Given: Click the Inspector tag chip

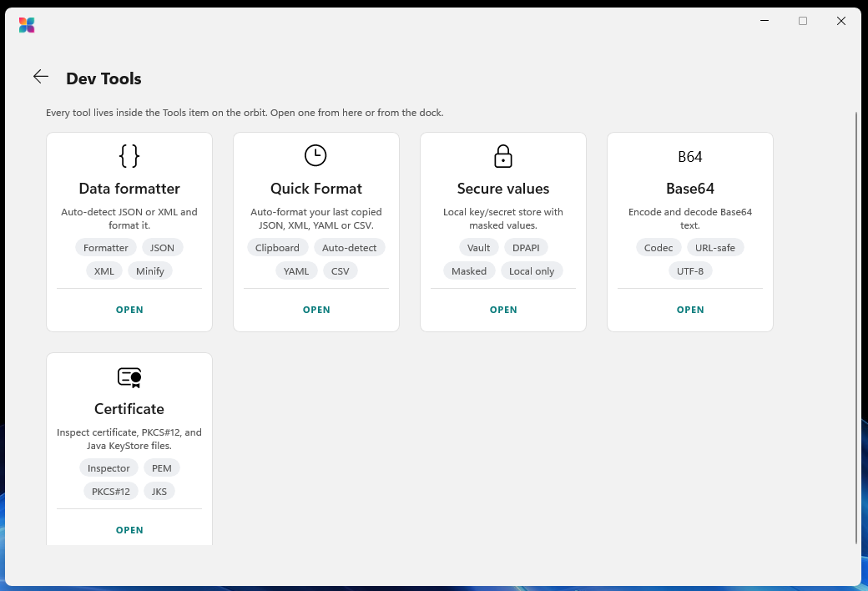Looking at the screenshot, I should pos(108,468).
